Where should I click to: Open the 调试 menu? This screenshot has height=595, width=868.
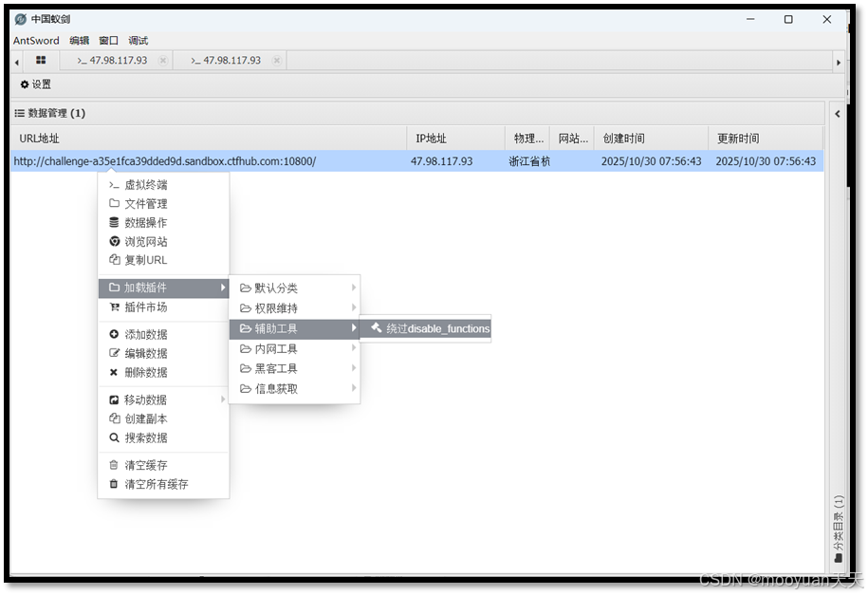coord(138,41)
